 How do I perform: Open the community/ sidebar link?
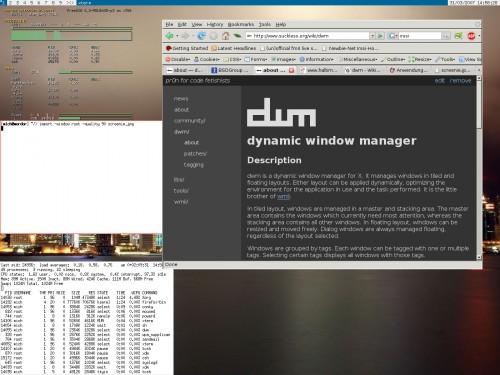pyautogui.click(x=189, y=121)
